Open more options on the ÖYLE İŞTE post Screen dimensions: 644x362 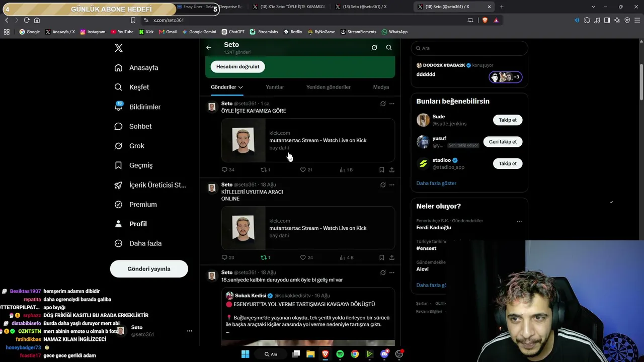tap(392, 104)
